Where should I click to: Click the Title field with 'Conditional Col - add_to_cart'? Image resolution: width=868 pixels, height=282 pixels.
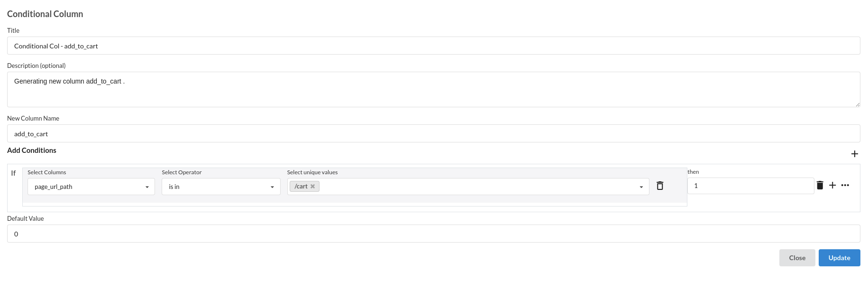(433, 46)
